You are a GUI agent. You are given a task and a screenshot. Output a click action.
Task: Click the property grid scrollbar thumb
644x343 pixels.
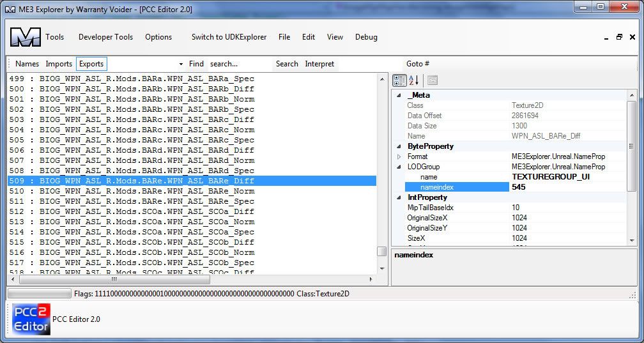point(631,146)
